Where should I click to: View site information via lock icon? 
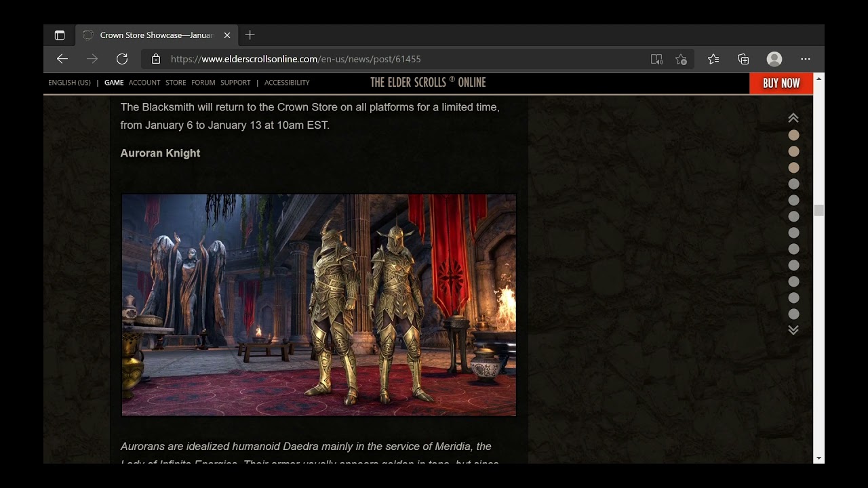[156, 59]
